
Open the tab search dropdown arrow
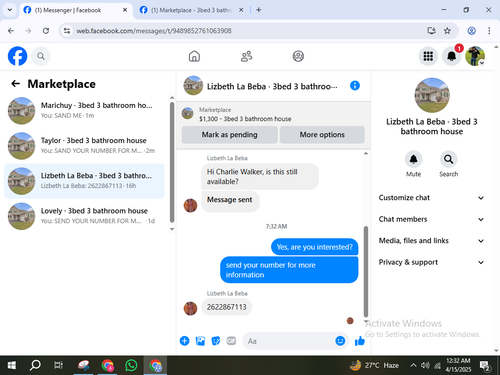[10, 10]
